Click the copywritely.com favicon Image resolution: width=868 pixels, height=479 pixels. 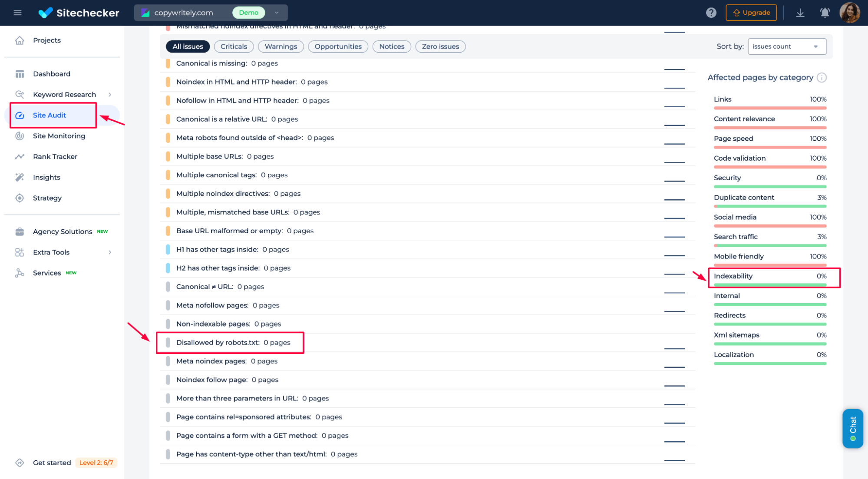pos(145,13)
